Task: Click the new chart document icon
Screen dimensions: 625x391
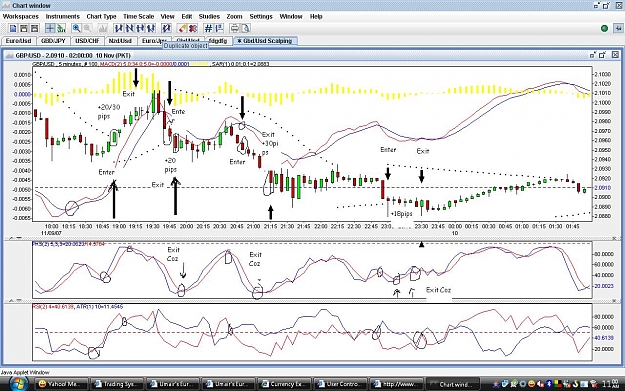Action: pos(13,28)
